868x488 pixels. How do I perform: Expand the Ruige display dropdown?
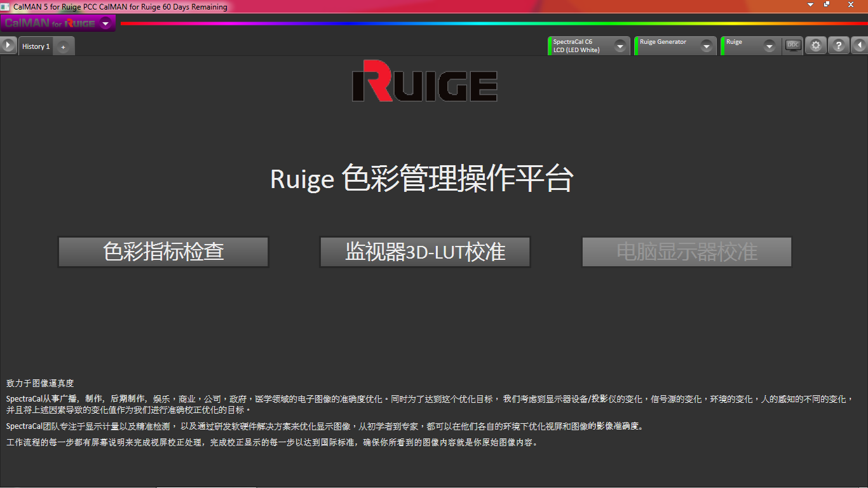(769, 46)
